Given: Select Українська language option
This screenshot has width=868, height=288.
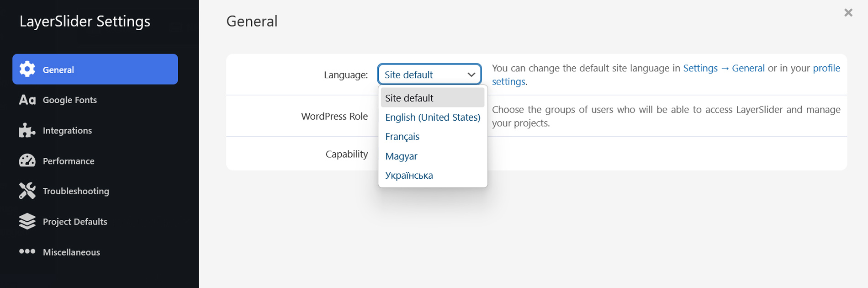Looking at the screenshot, I should point(409,176).
